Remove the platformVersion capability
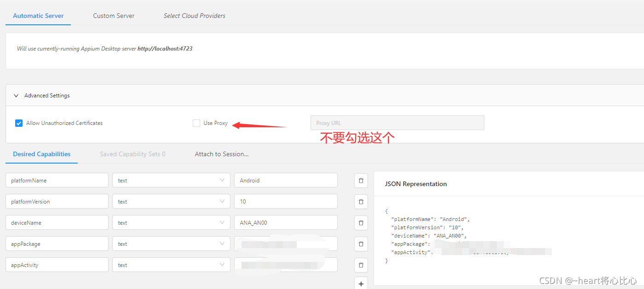Viewport: 644px width, 289px height. point(361,201)
